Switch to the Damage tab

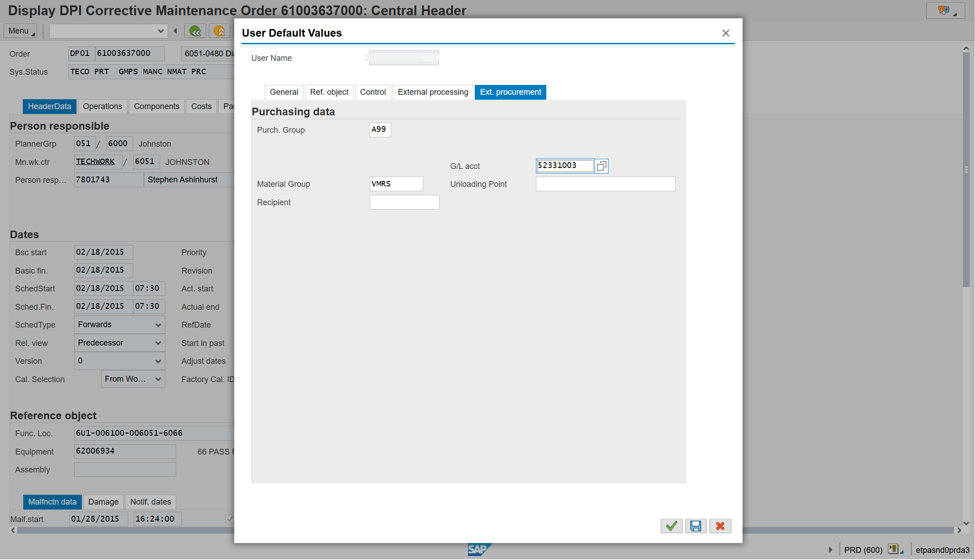[x=103, y=502]
